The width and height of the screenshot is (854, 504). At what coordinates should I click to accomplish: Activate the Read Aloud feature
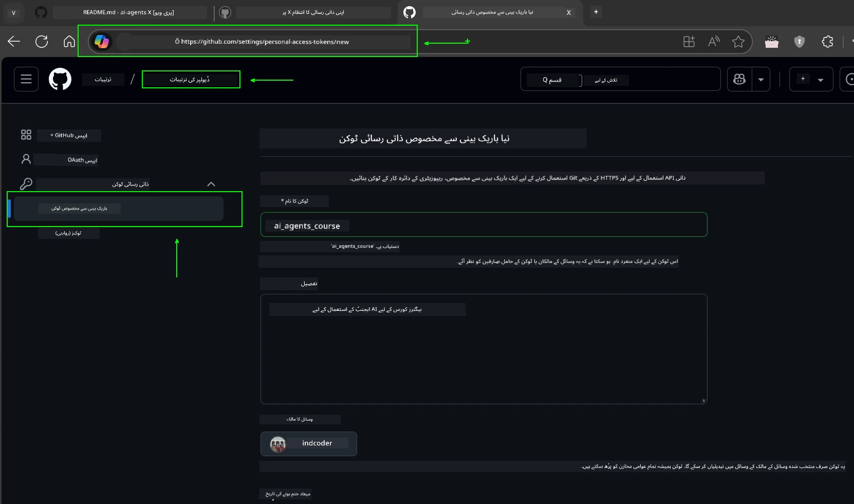click(714, 42)
